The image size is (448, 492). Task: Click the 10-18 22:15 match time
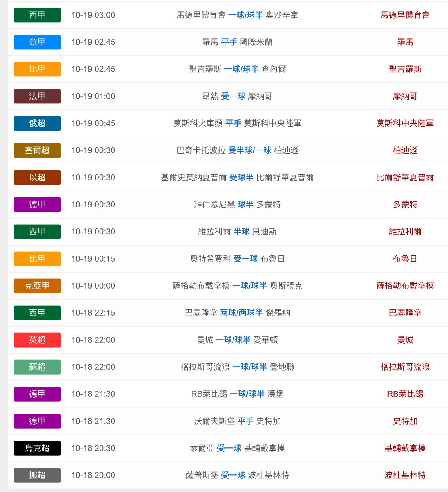coord(93,313)
